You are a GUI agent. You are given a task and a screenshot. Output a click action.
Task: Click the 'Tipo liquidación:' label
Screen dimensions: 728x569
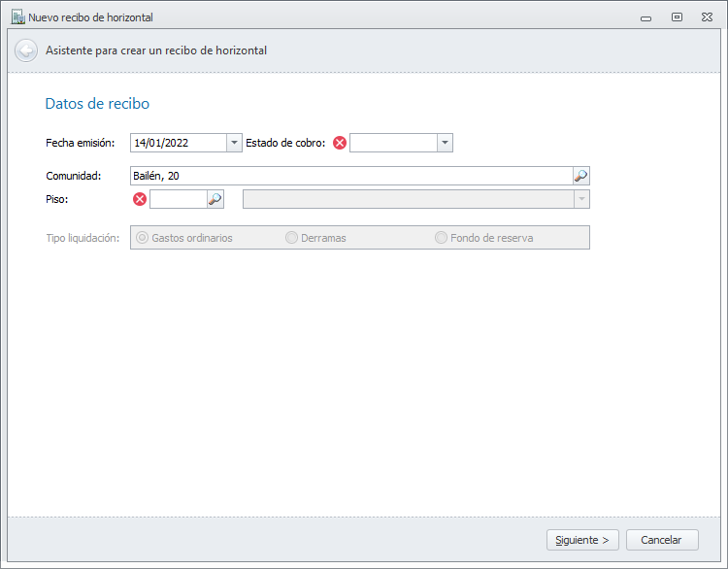pyautogui.click(x=83, y=238)
